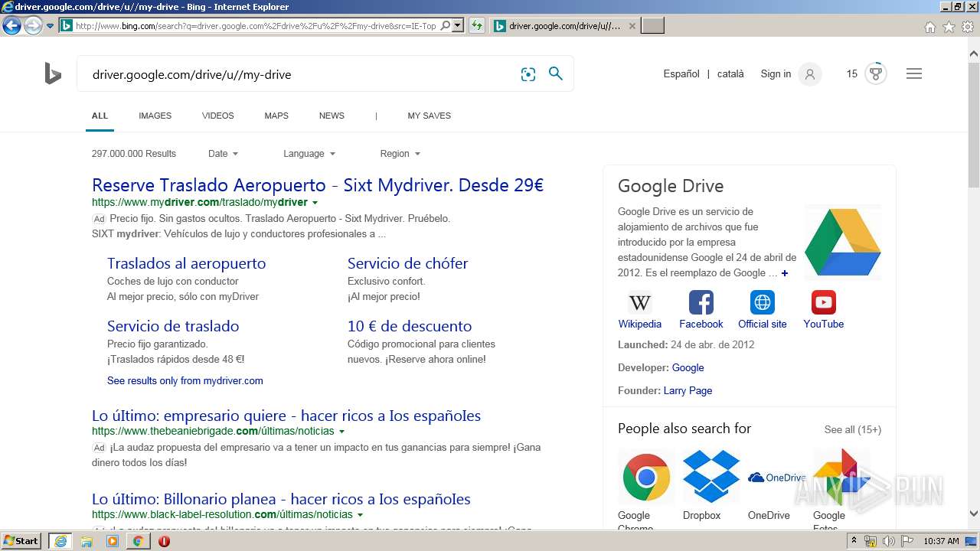Select the Dropbox related search thumbnail
980x551 pixels.
(711, 477)
